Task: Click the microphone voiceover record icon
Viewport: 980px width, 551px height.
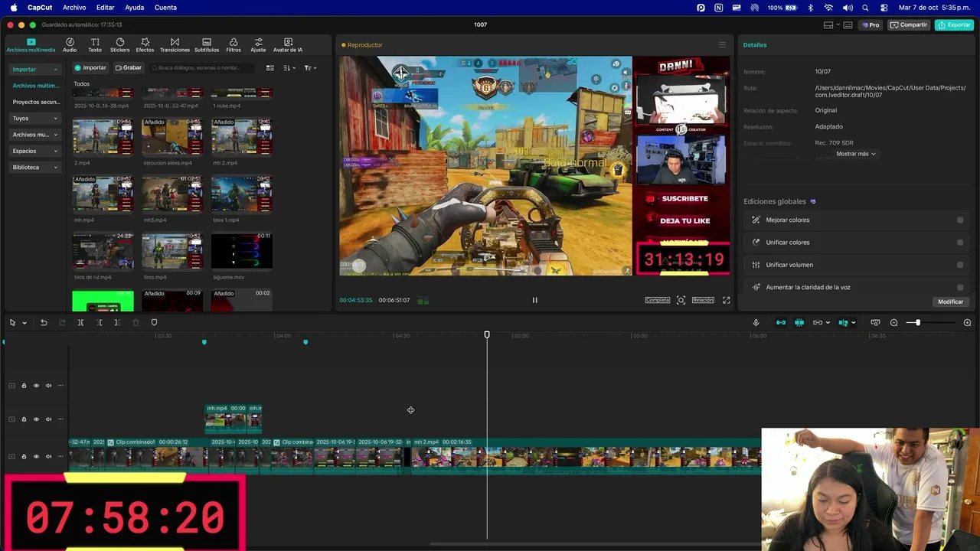Action: pyautogui.click(x=756, y=323)
